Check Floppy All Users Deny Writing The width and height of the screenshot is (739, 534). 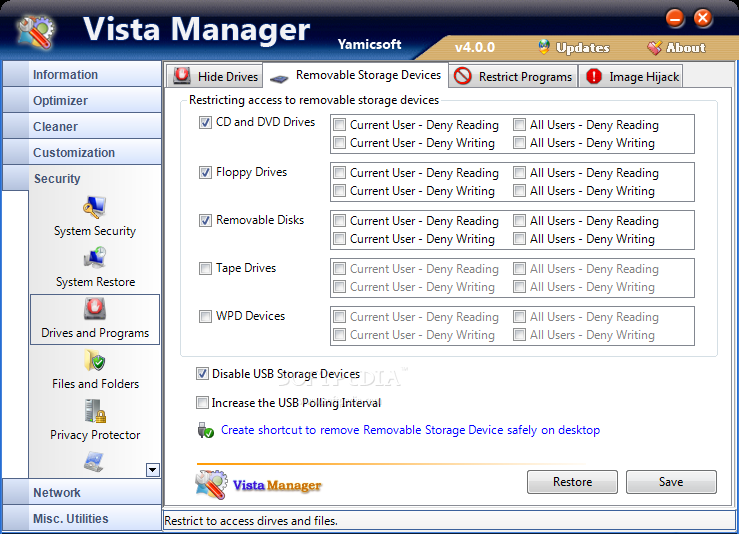[519, 191]
